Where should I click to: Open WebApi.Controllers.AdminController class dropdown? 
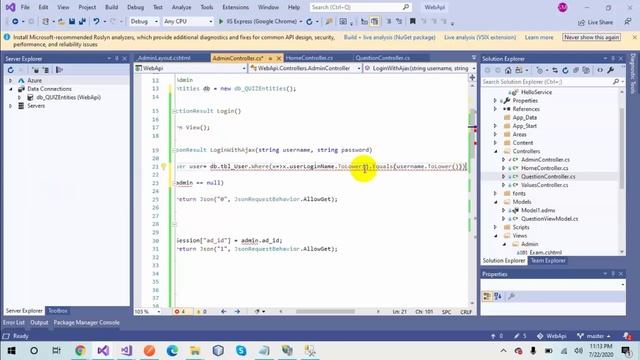[305, 68]
